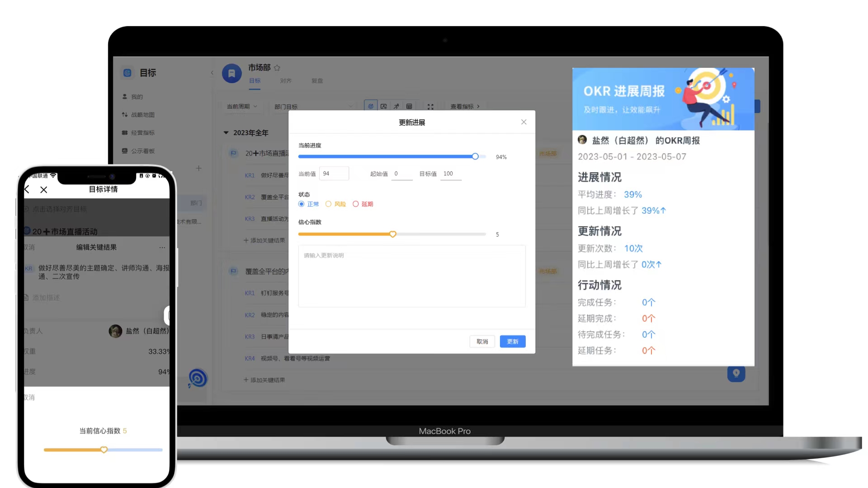Select the 风险 risk status radio button

point(329,204)
